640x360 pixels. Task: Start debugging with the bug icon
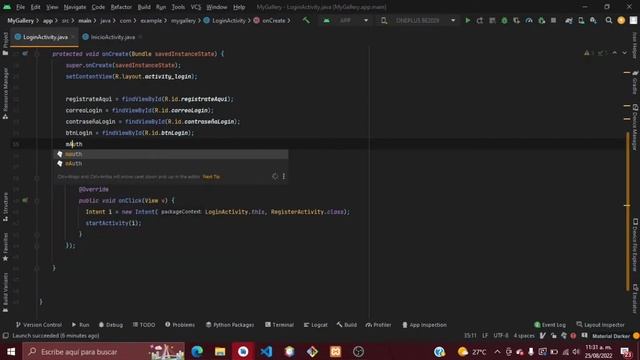click(504, 20)
